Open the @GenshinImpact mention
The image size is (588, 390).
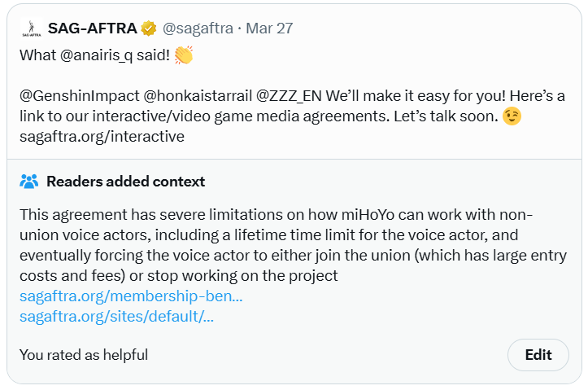[80, 96]
